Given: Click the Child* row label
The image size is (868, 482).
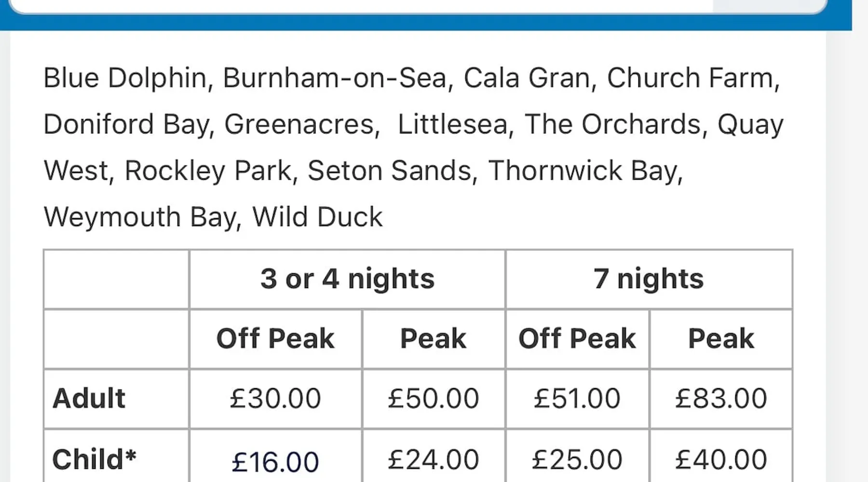Looking at the screenshot, I should click(x=95, y=459).
